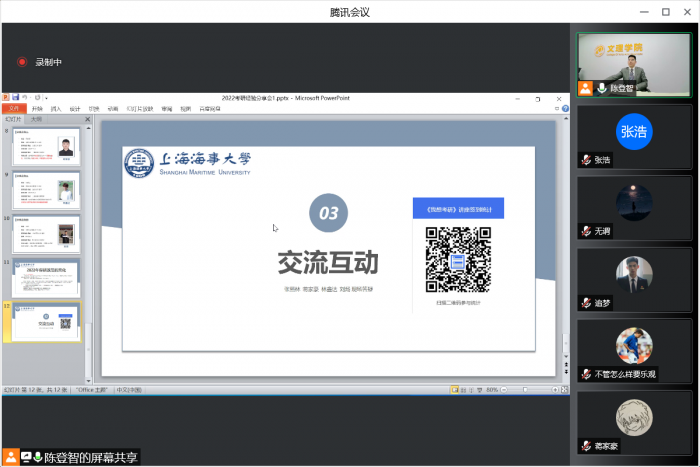Click the undo icon in PowerPoint
The image size is (700, 467).
click(x=25, y=97)
